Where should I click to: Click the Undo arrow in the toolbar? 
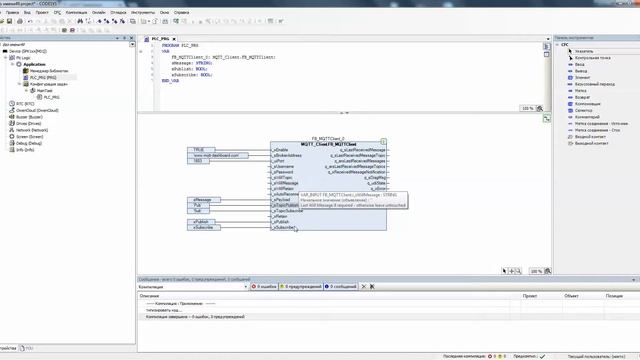[30, 21]
